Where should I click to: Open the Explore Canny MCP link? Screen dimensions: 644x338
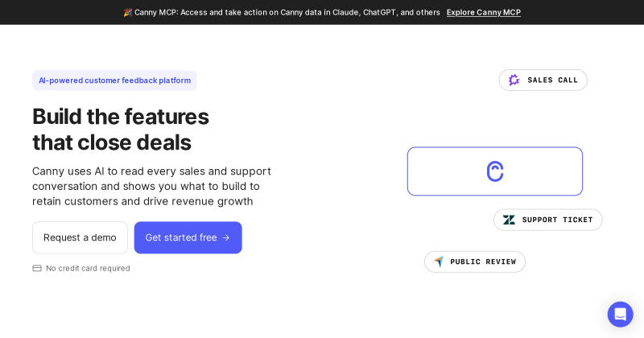click(x=484, y=12)
